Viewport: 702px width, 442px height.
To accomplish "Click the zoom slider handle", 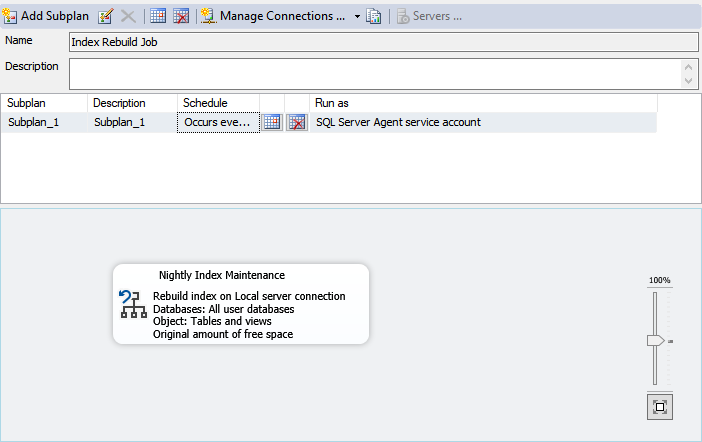I will tap(655, 341).
